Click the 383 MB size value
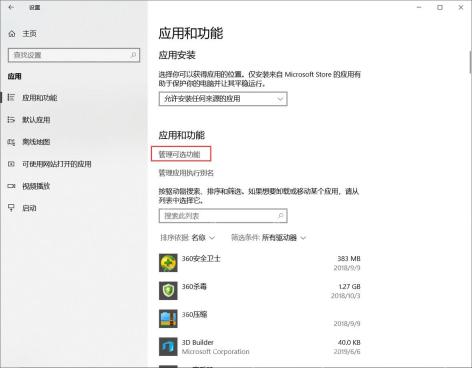 [x=349, y=259]
